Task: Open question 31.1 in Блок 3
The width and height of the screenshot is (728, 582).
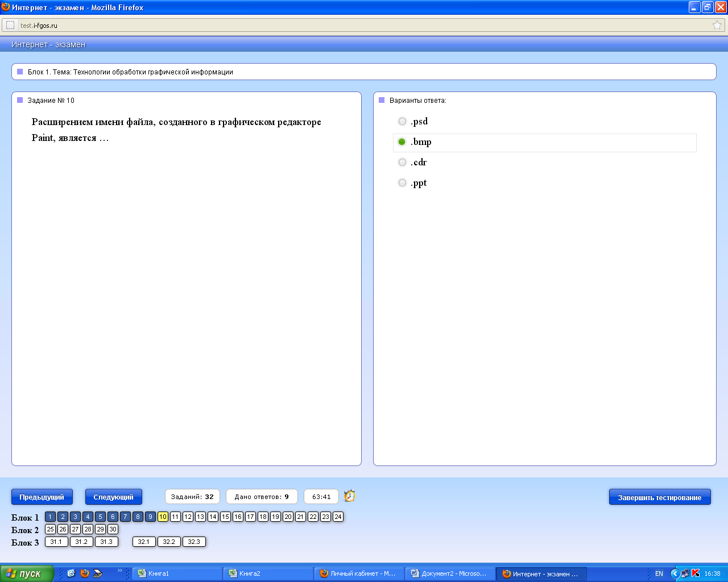Action: pos(56,542)
